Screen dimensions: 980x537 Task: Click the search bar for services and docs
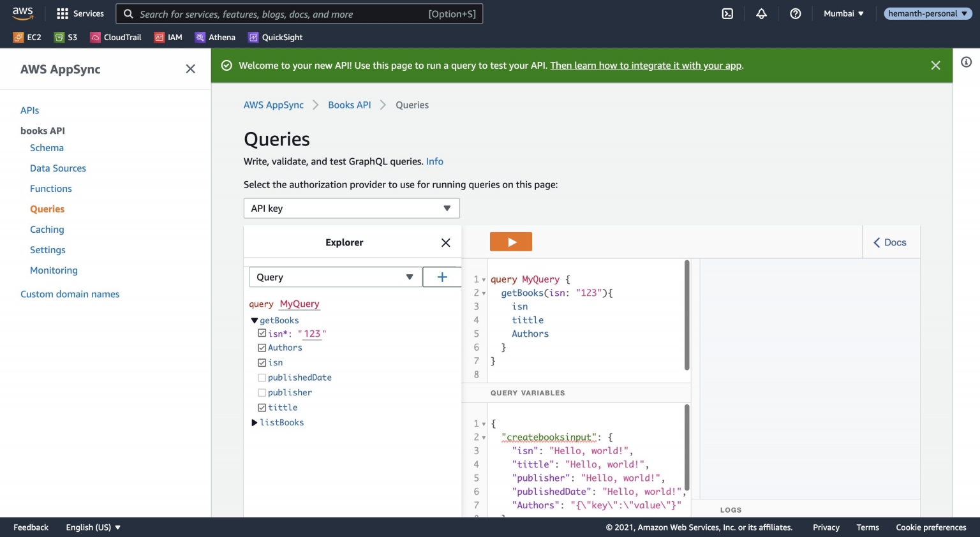click(x=299, y=13)
